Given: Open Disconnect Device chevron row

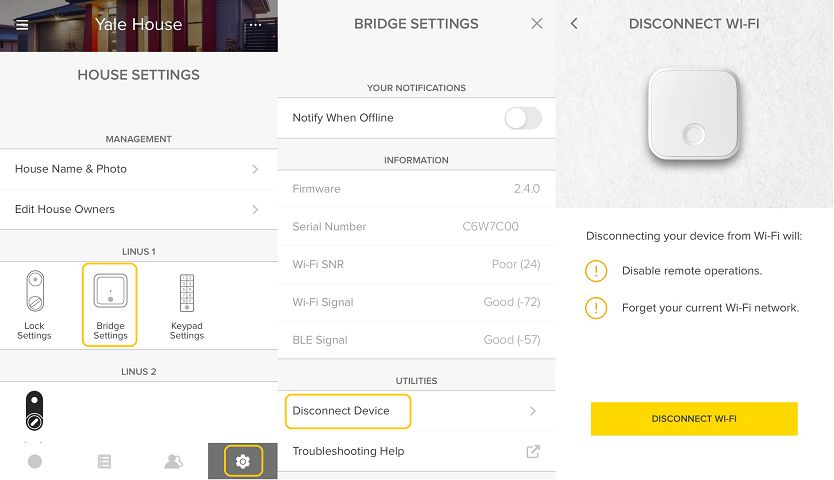Looking at the screenshot, I should 533,411.
